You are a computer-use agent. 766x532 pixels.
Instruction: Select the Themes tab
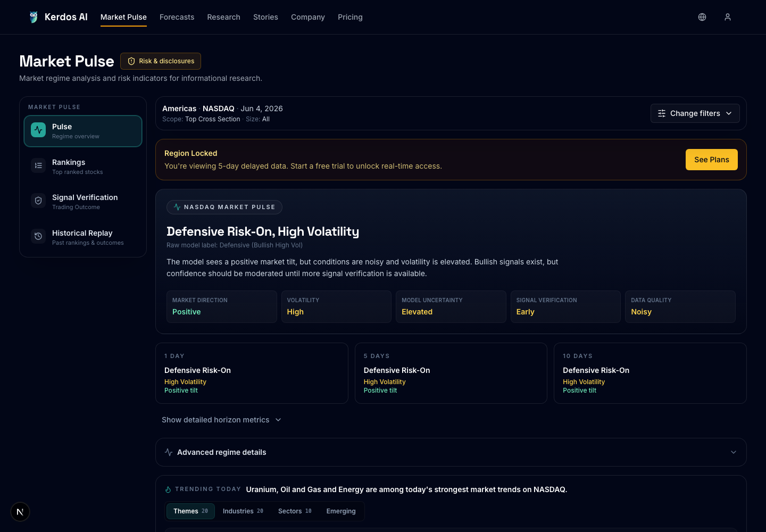(190, 511)
